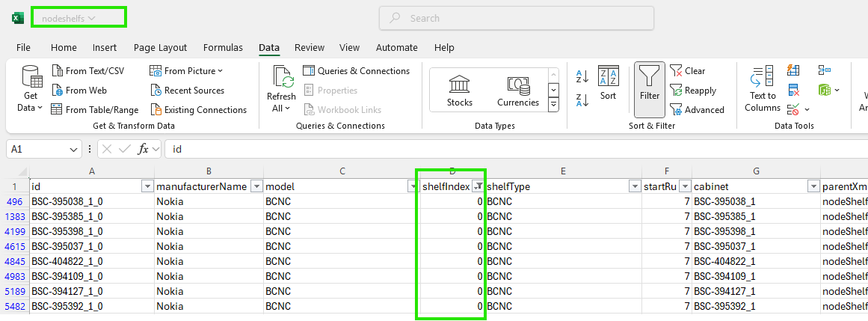Select the Stocks data type
The image size is (868, 321).
click(x=459, y=90)
